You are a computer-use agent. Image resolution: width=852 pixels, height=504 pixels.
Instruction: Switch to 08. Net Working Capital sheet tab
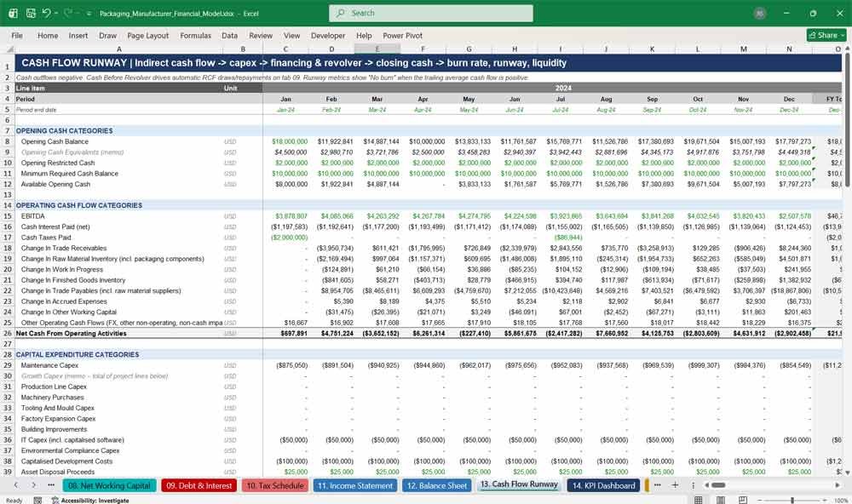click(x=110, y=485)
